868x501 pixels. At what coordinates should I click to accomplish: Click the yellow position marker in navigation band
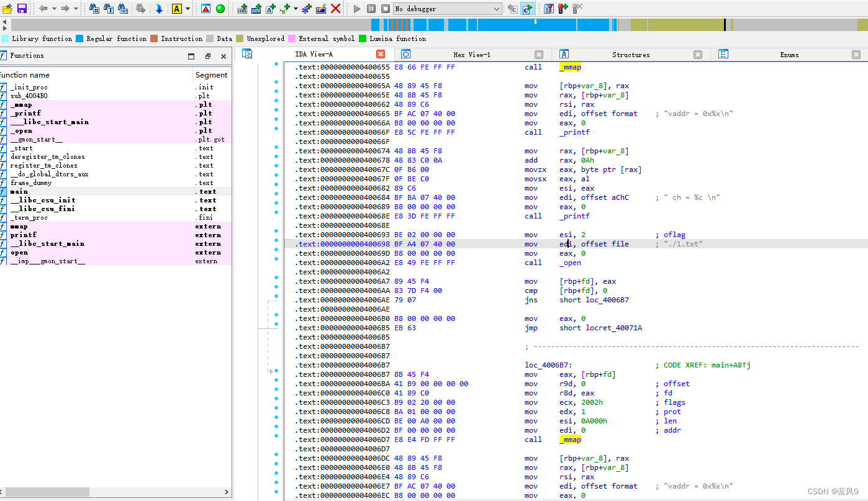(535, 22)
